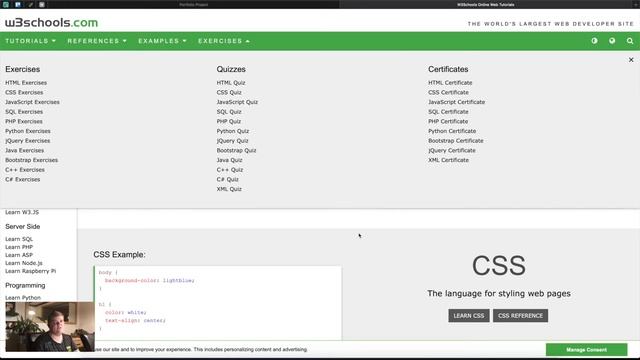The height and width of the screenshot is (360, 640).
Task: Open HTML Exercises link
Action: click(26, 82)
